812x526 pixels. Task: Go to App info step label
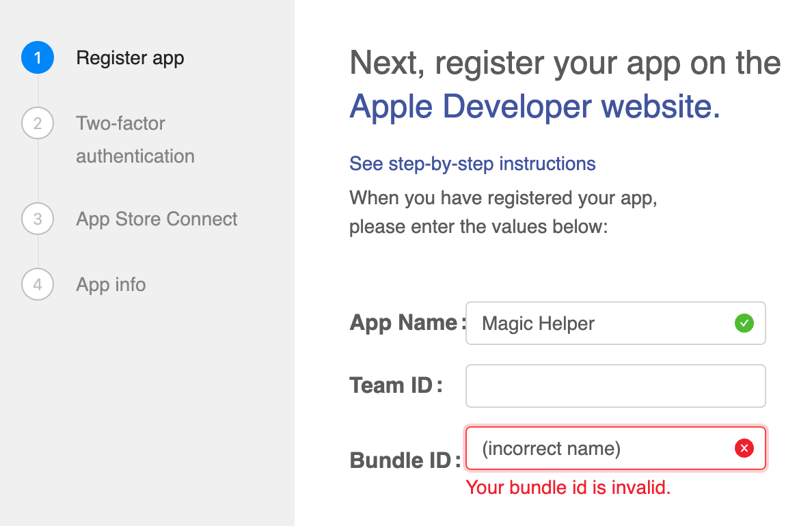click(x=111, y=285)
